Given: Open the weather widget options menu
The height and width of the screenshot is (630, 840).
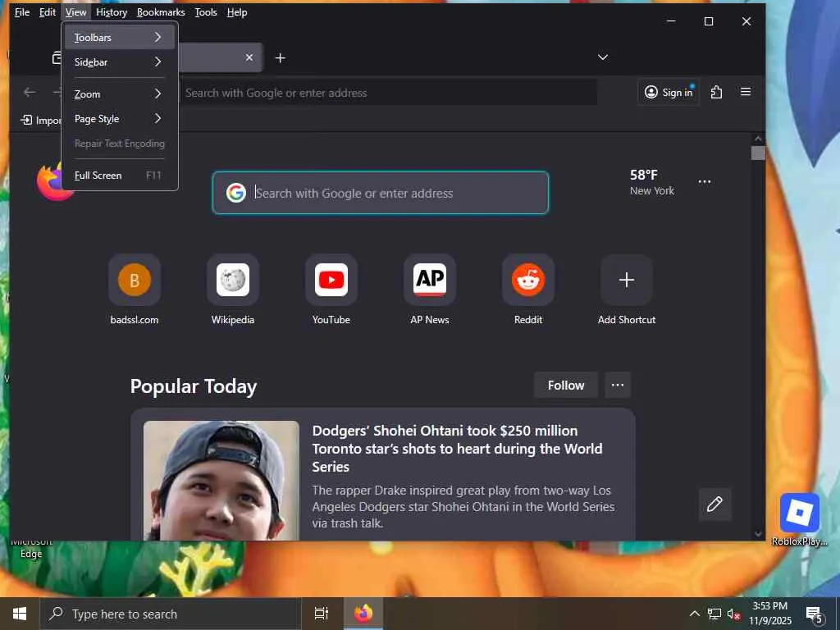Looking at the screenshot, I should [x=705, y=182].
